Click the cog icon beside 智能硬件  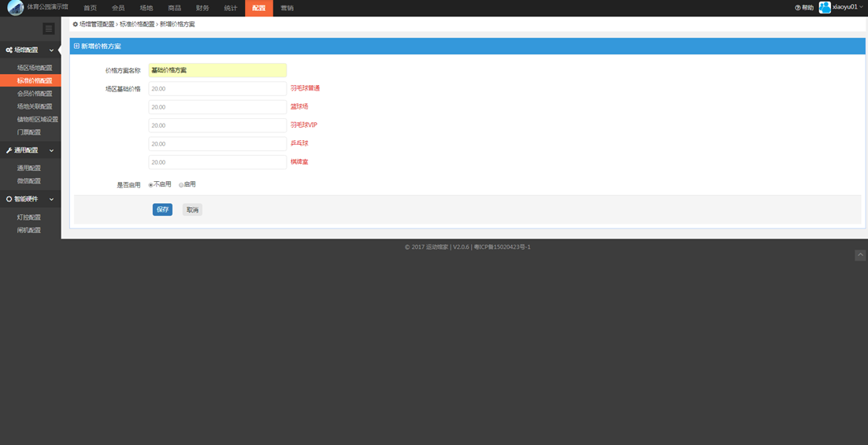pyautogui.click(x=9, y=198)
